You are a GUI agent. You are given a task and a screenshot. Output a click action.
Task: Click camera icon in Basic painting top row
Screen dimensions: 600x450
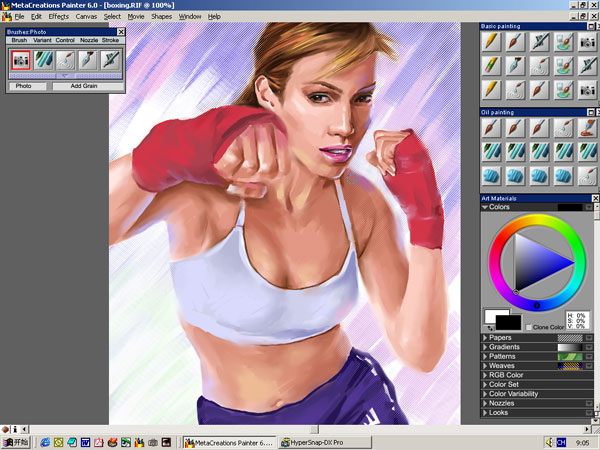[x=587, y=41]
